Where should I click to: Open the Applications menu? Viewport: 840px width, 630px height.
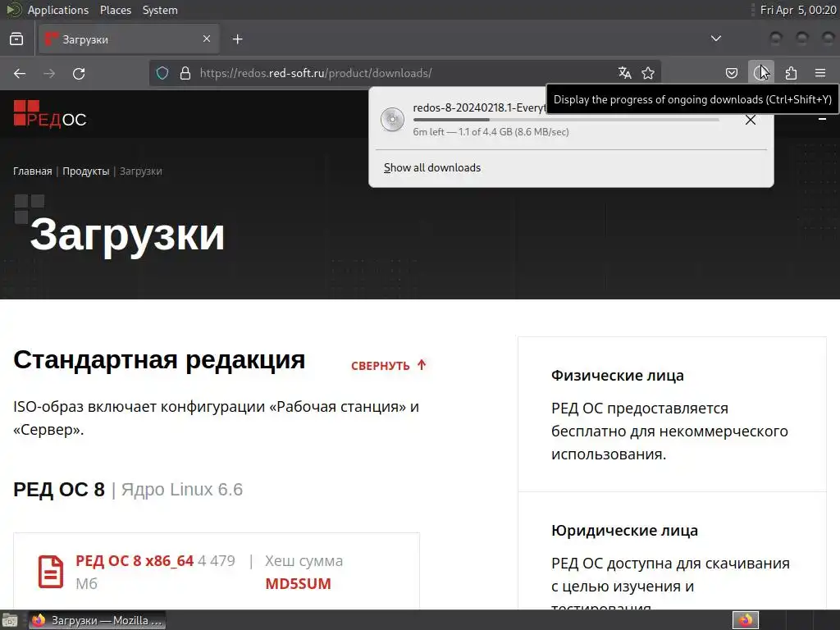tap(58, 10)
